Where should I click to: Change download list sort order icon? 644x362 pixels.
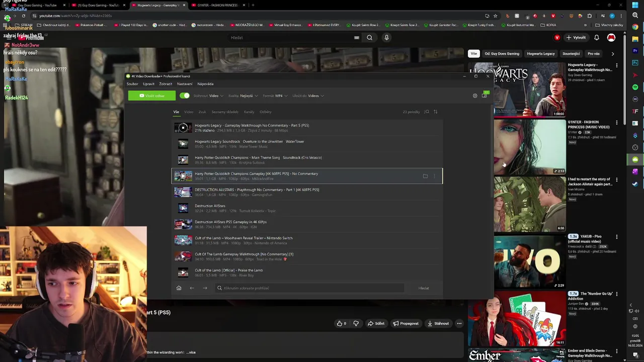435,112
